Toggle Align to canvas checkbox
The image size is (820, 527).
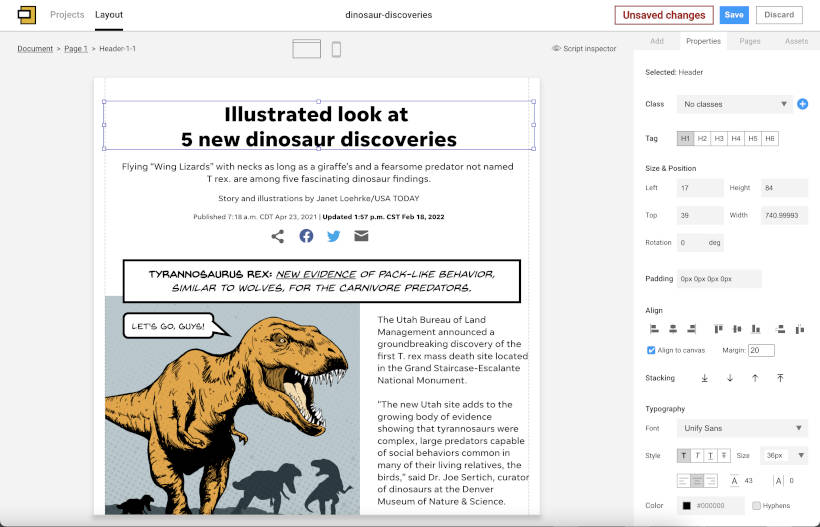coord(651,350)
